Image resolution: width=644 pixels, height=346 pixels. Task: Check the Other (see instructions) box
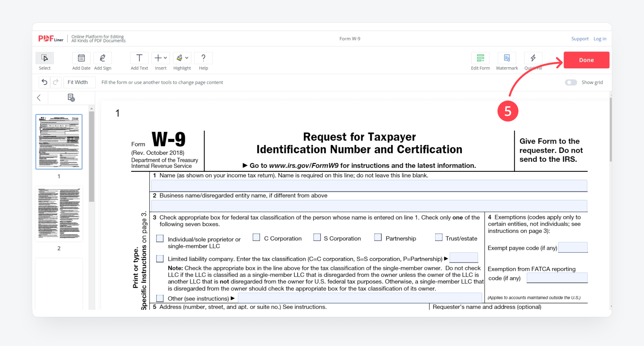[160, 298]
